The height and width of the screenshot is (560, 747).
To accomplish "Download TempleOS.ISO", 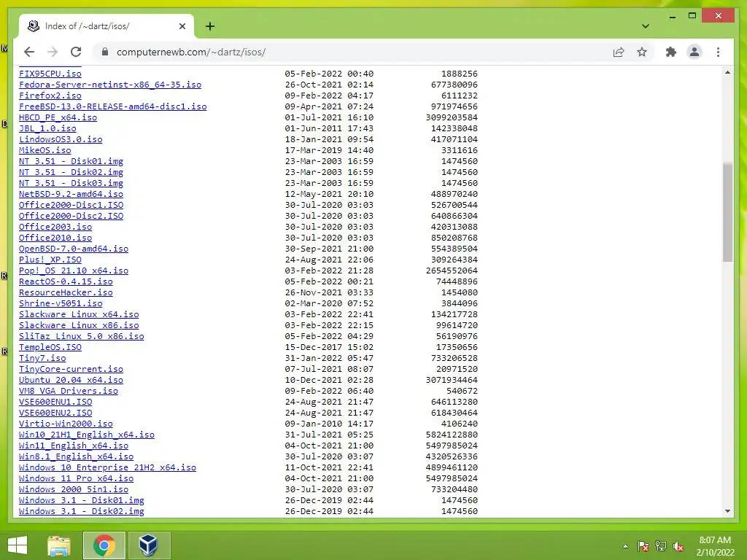I will point(50,347).
